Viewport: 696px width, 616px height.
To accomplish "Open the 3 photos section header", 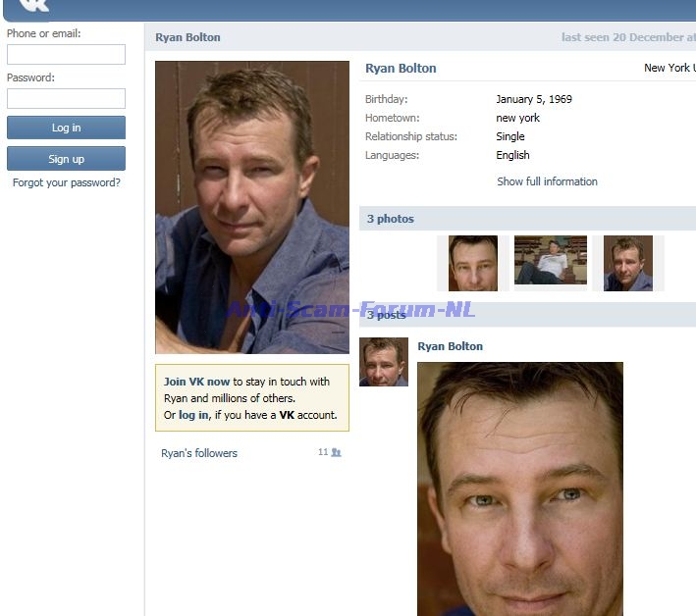I will point(391,219).
